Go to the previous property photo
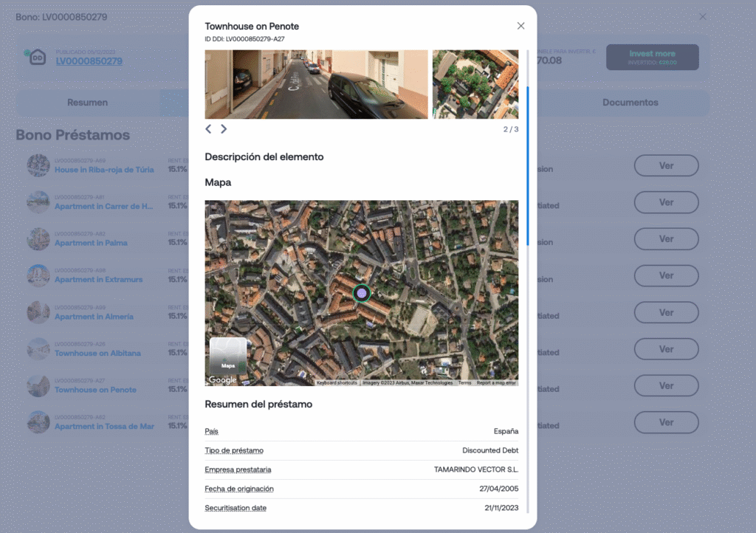The height and width of the screenshot is (533, 756). [208, 129]
